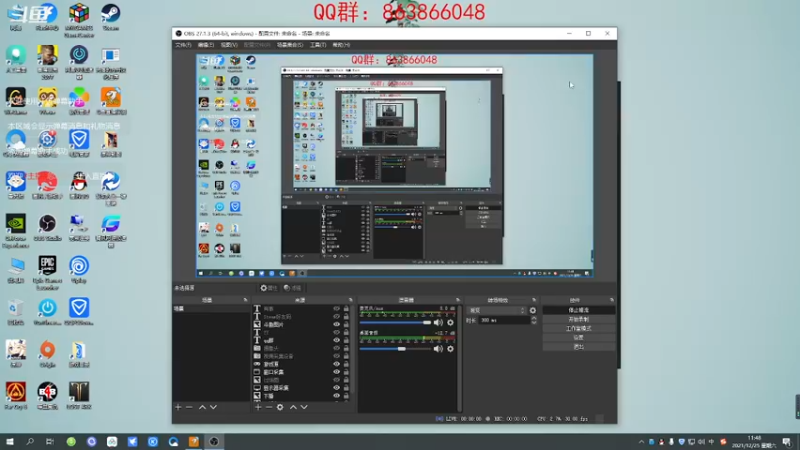The height and width of the screenshot is (450, 800).
Task: Click 停止推流 stop streaming button
Action: pos(579,310)
